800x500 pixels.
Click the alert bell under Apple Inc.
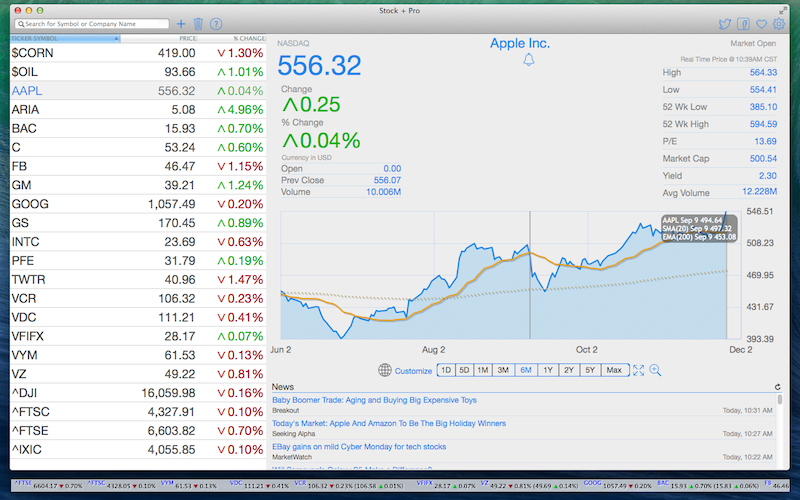[x=529, y=60]
